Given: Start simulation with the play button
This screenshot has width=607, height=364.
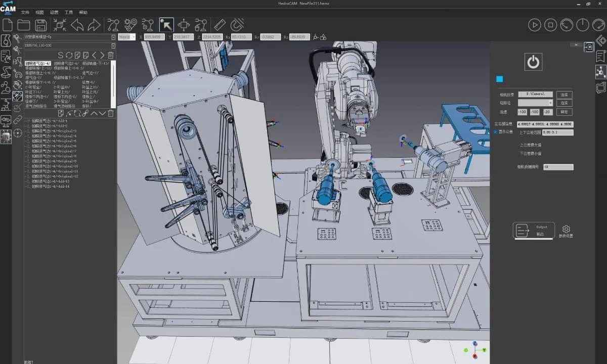Looking at the screenshot, I should pos(535,25).
